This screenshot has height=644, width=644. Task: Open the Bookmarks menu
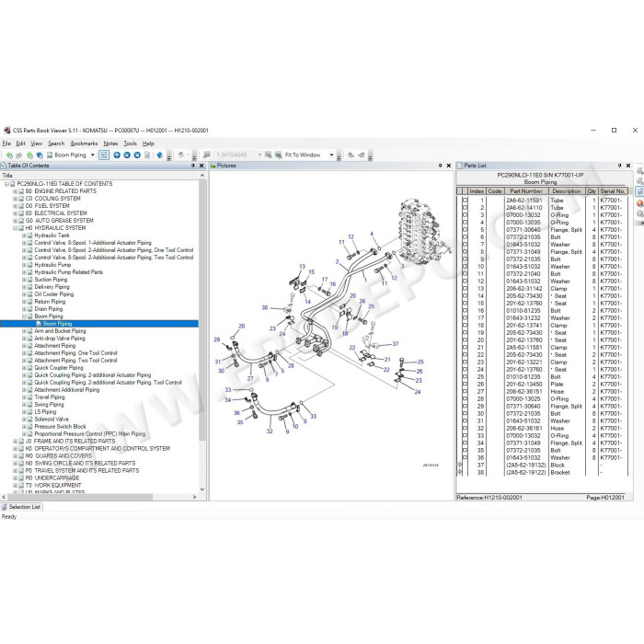tap(84, 144)
